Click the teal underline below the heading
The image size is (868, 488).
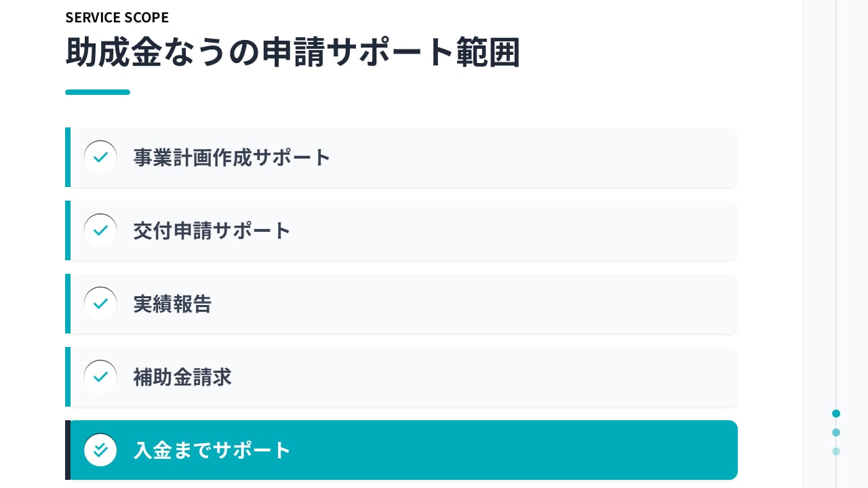98,92
